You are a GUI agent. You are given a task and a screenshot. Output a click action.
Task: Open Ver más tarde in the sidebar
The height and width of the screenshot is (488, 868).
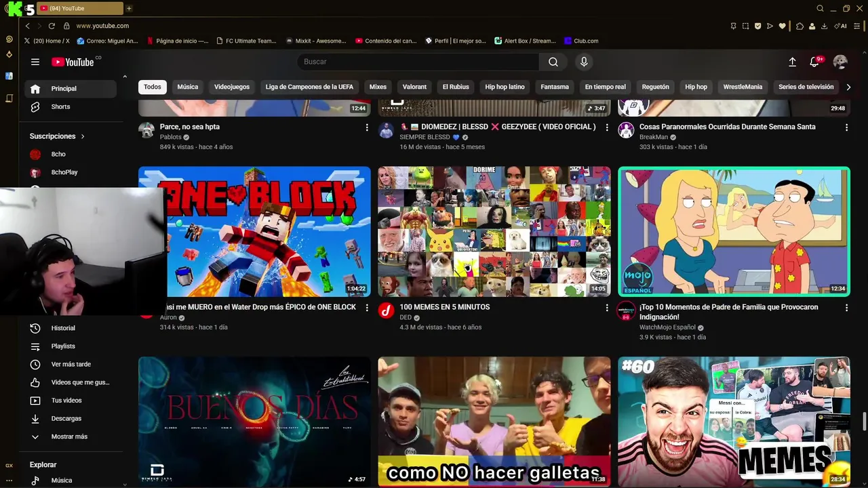tap(71, 365)
